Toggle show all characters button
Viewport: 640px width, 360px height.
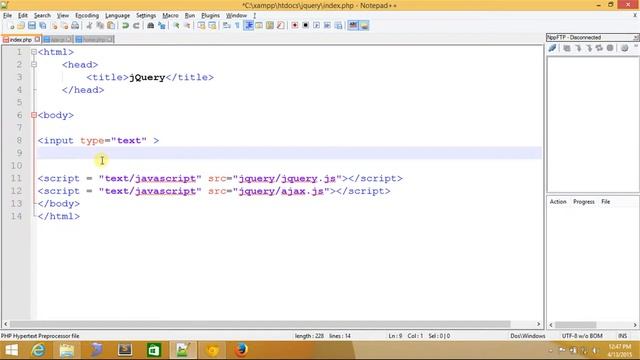tap(237, 26)
